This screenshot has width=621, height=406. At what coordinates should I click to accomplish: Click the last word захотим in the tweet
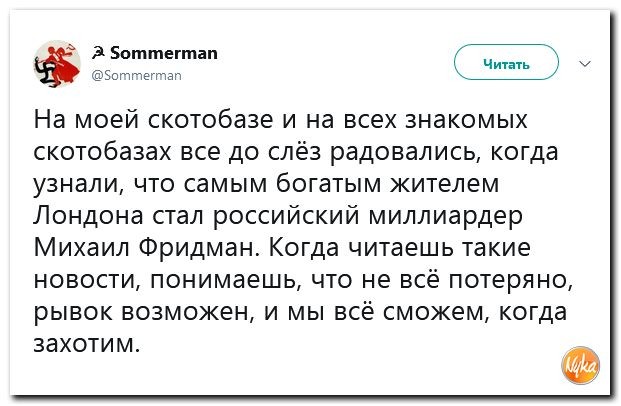(x=87, y=343)
